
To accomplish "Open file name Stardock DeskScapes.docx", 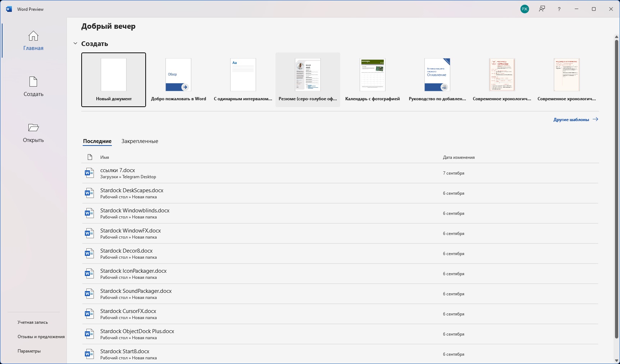I will (x=132, y=190).
